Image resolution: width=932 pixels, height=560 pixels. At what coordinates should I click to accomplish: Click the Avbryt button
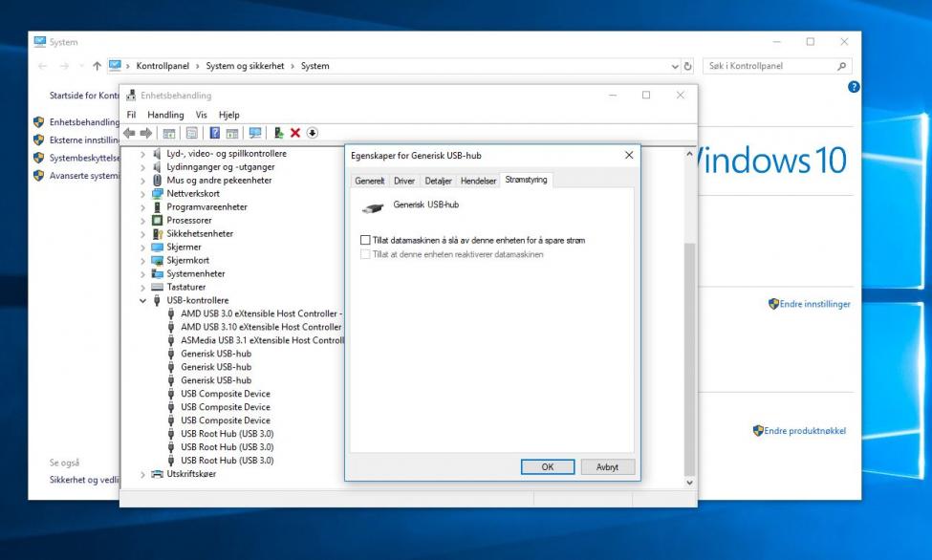(607, 467)
